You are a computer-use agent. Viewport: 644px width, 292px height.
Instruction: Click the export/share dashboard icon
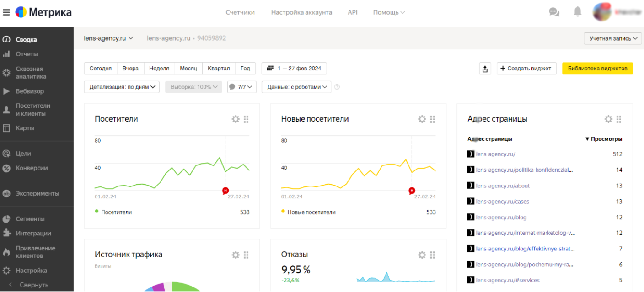485,69
